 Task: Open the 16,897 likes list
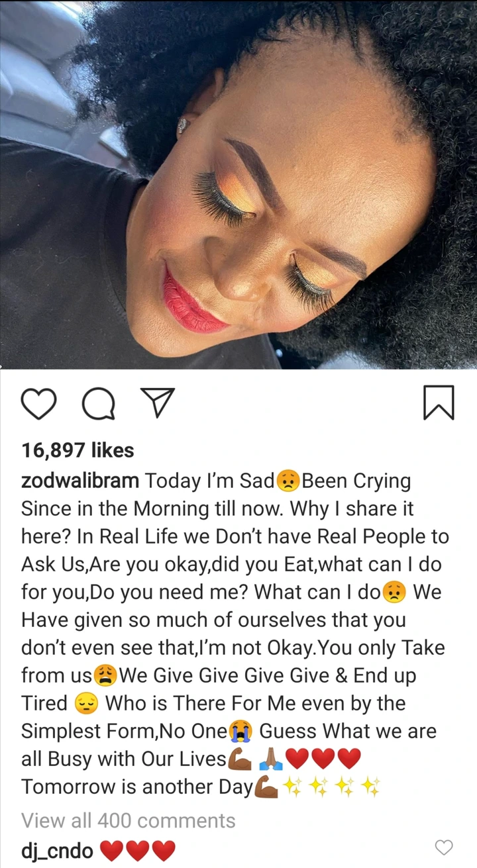[78, 450]
